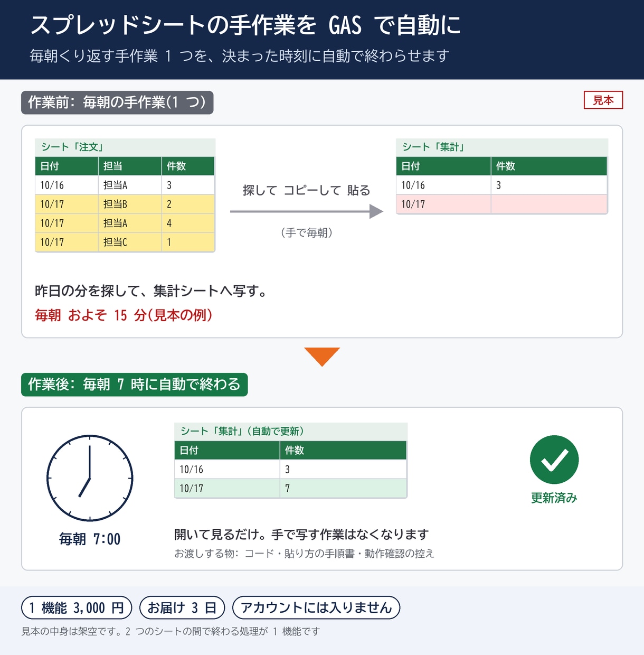Image resolution: width=644 pixels, height=655 pixels.
Task: Click the red 毎朝 およそ 15 分 text
Action: point(124,315)
